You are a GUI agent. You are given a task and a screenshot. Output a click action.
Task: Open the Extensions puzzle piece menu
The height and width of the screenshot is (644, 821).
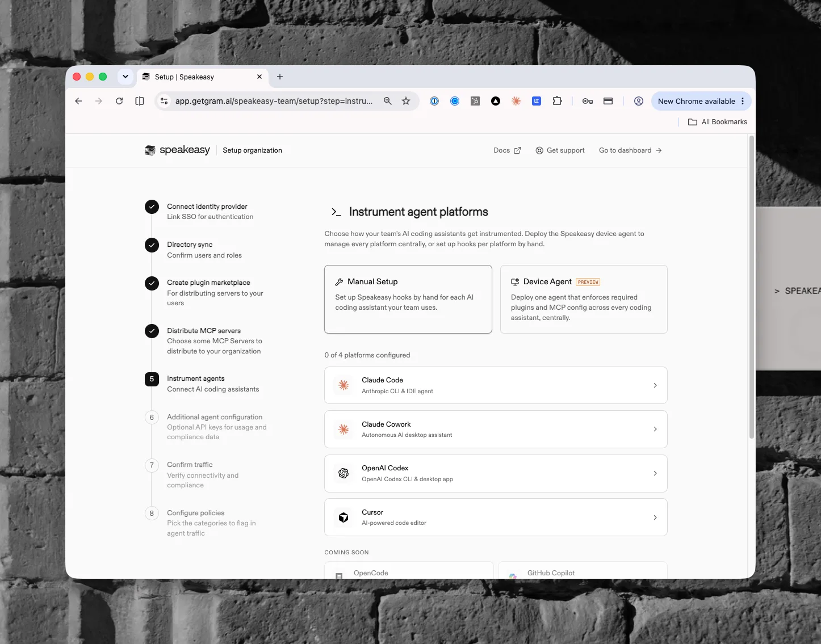tap(557, 101)
